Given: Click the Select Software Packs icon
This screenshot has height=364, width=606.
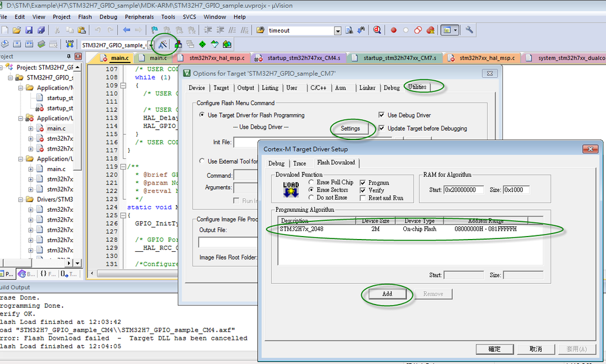Looking at the screenshot, I should click(214, 44).
